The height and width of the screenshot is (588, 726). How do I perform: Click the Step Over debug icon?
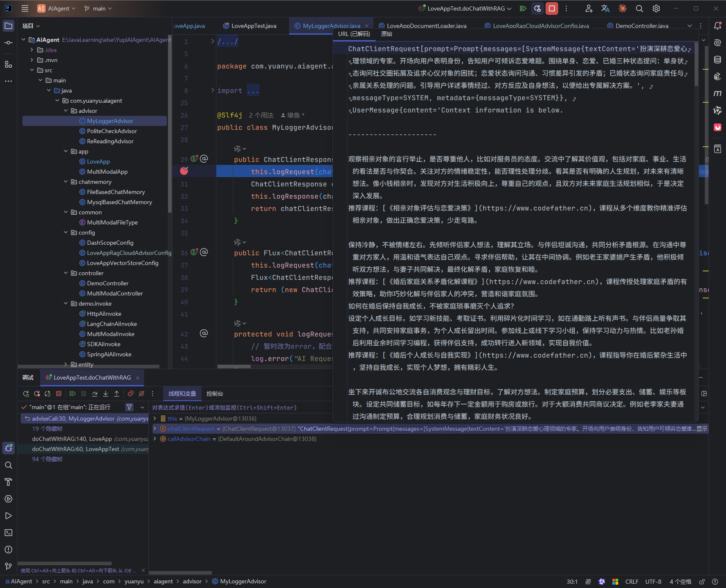coord(95,394)
